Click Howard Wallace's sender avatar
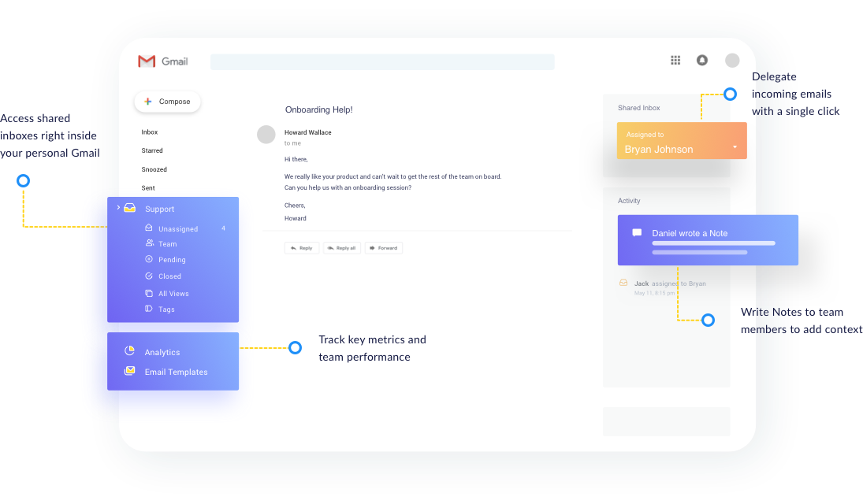 coord(266,135)
